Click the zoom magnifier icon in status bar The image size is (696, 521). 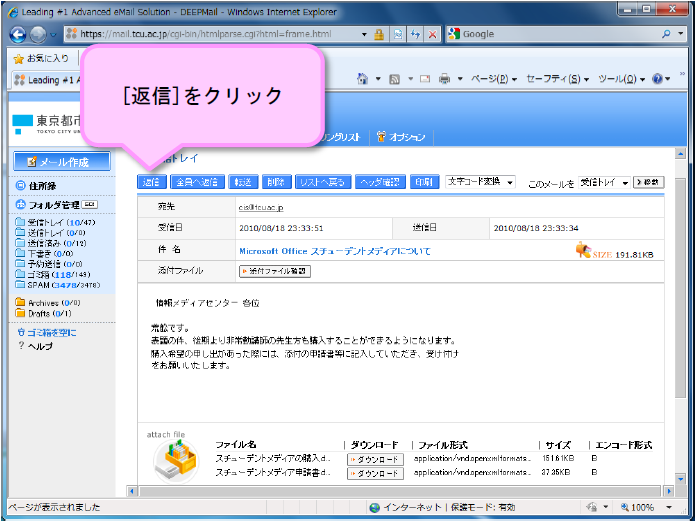tap(625, 507)
